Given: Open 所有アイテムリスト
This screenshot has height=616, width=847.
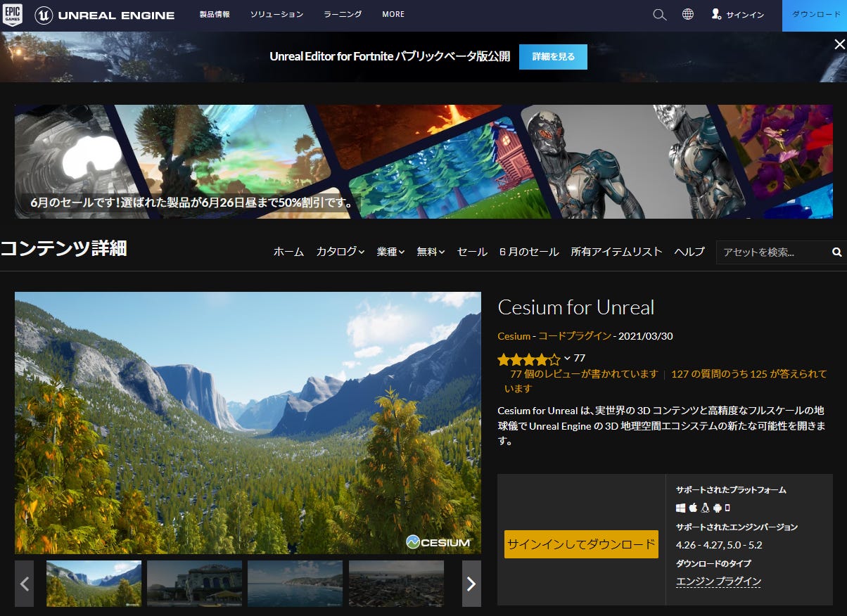Looking at the screenshot, I should pyautogui.click(x=616, y=252).
